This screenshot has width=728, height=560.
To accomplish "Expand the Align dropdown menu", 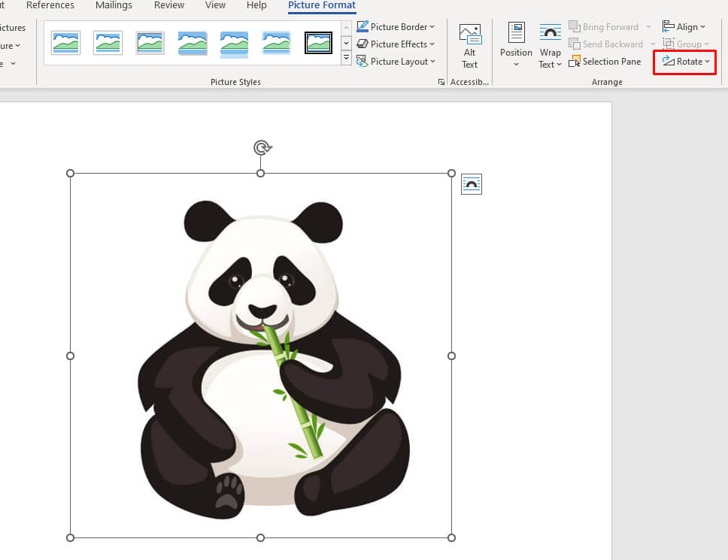I will (686, 27).
